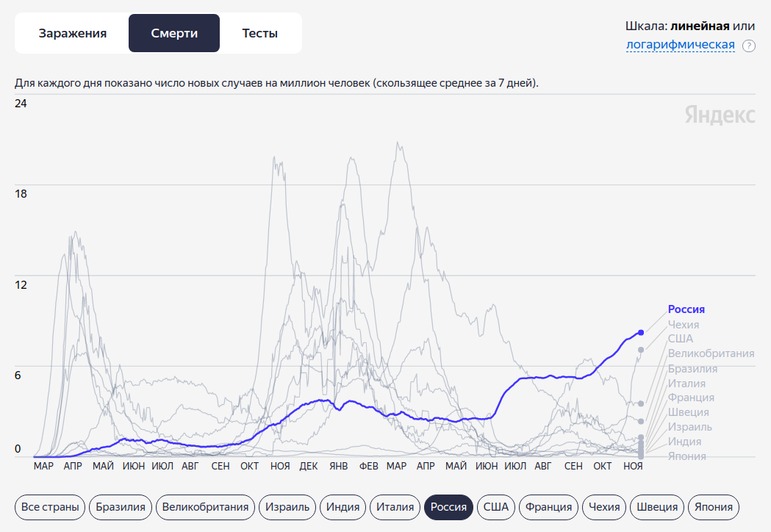Select the Швеция country chip

657,507
